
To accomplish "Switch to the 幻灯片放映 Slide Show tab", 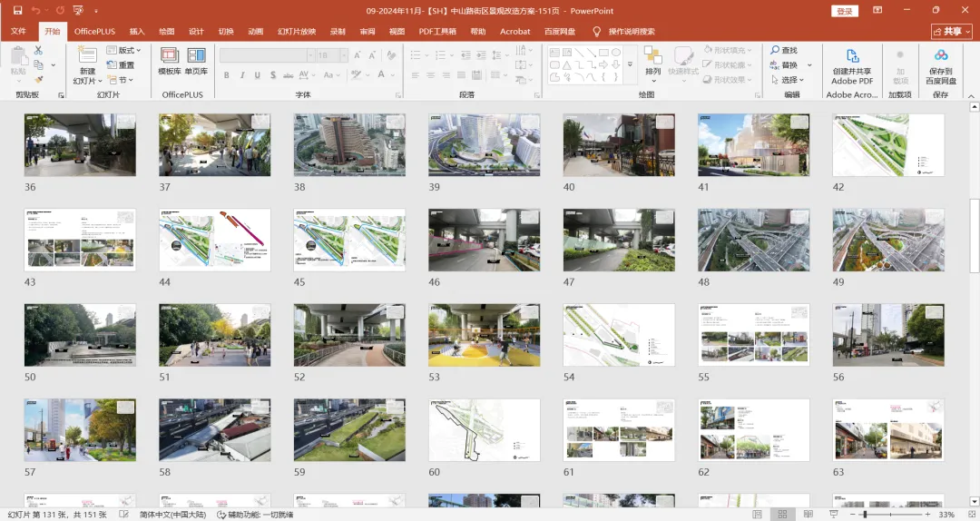I will (297, 31).
